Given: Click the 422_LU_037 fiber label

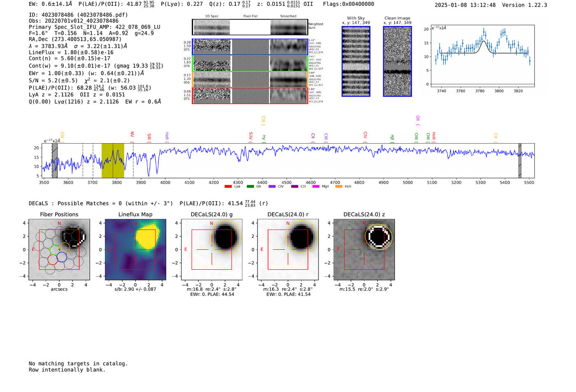Looking at the screenshot, I should pyautogui.click(x=316, y=69).
